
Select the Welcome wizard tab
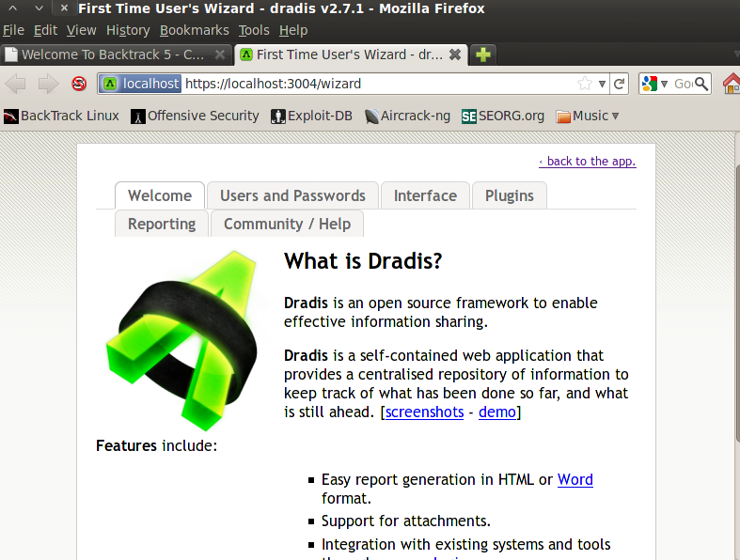tap(160, 195)
